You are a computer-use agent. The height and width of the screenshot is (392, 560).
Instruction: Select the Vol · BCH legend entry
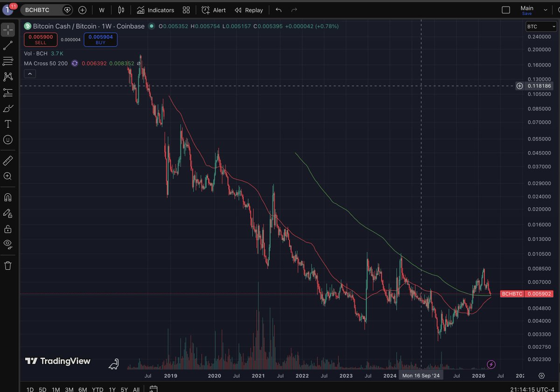tap(36, 54)
